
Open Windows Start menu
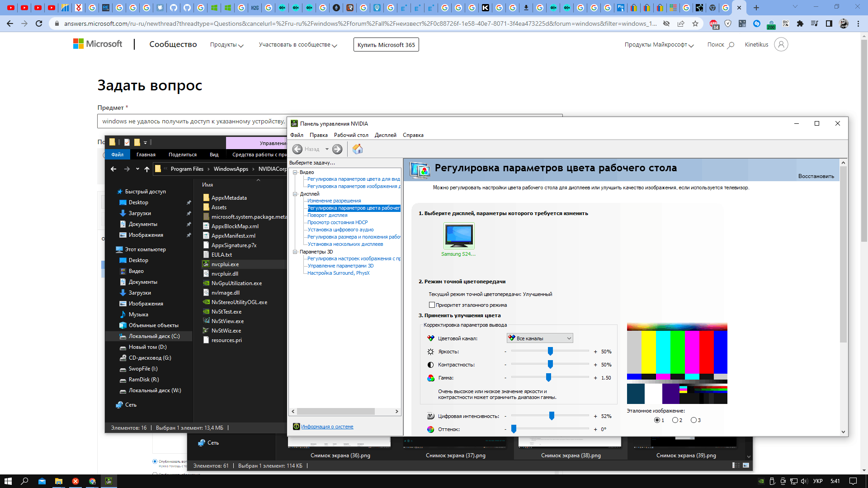pyautogui.click(x=8, y=481)
